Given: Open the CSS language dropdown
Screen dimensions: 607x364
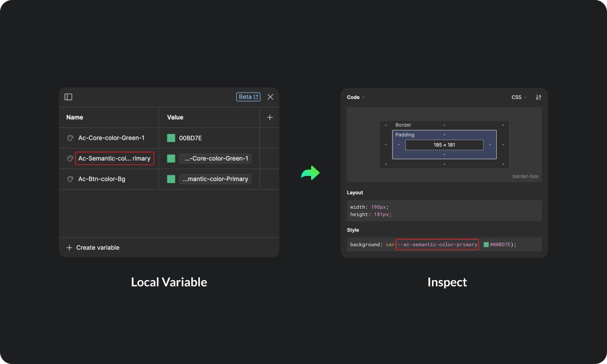Looking at the screenshot, I should coord(518,98).
